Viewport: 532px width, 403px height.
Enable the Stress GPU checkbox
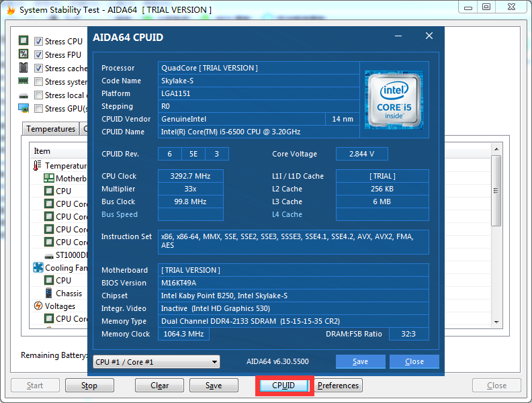tap(39, 109)
